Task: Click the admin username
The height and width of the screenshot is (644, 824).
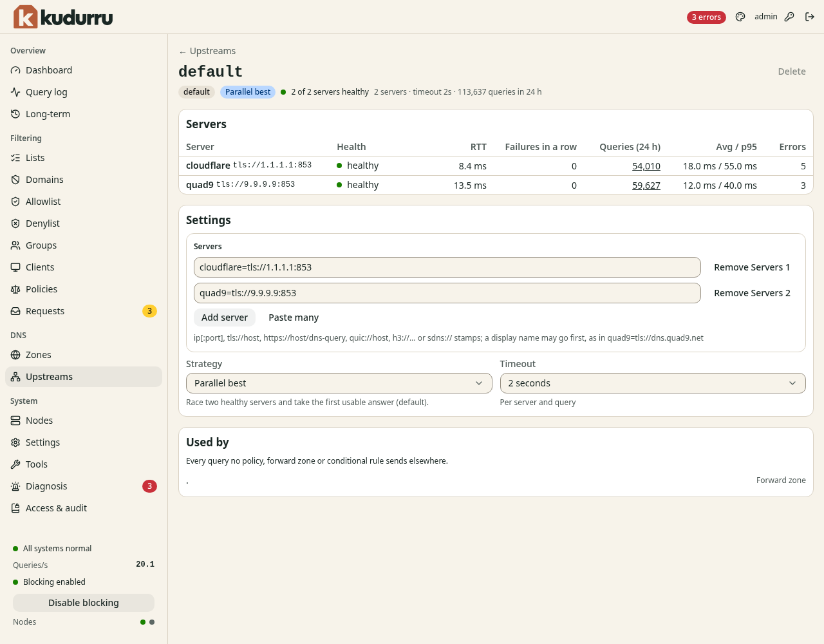Action: pyautogui.click(x=766, y=17)
